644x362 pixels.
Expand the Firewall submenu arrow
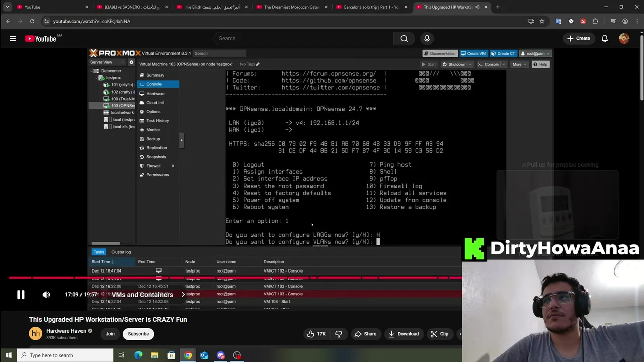pyautogui.click(x=173, y=166)
